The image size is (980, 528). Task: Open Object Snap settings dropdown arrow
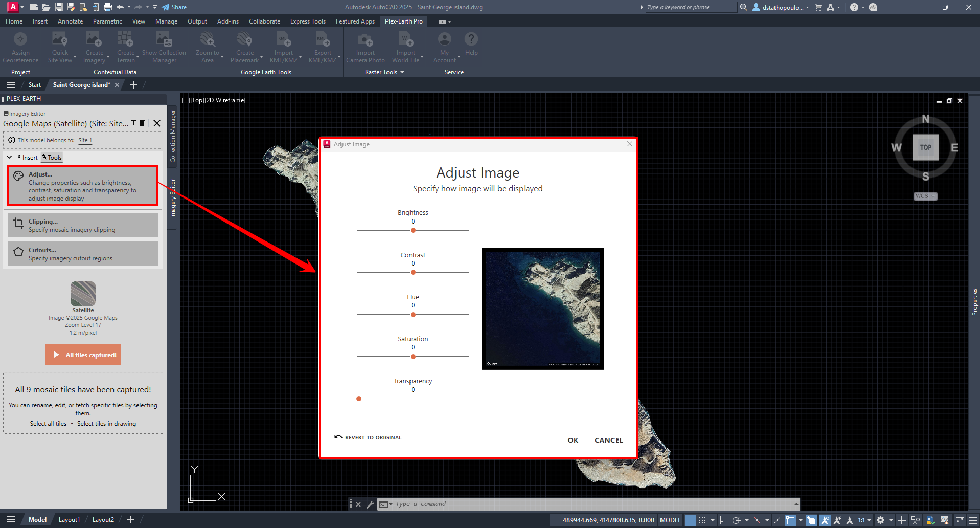(801, 520)
